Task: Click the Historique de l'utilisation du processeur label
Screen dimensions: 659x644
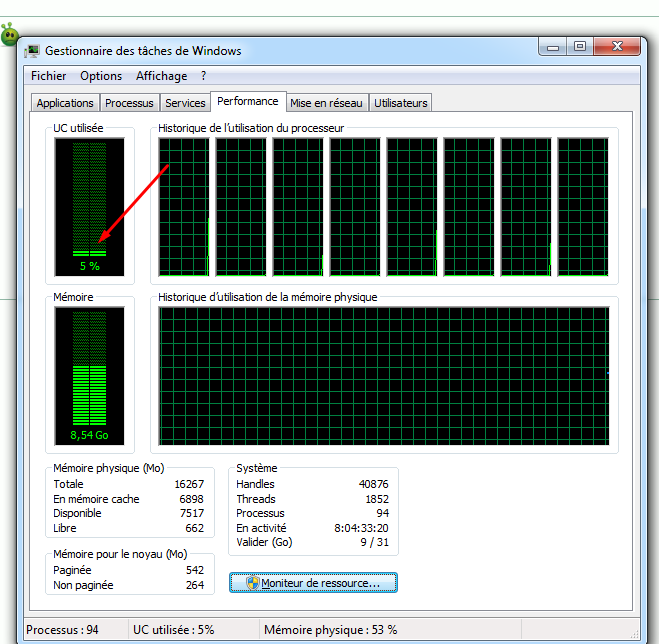Action: click(x=251, y=128)
